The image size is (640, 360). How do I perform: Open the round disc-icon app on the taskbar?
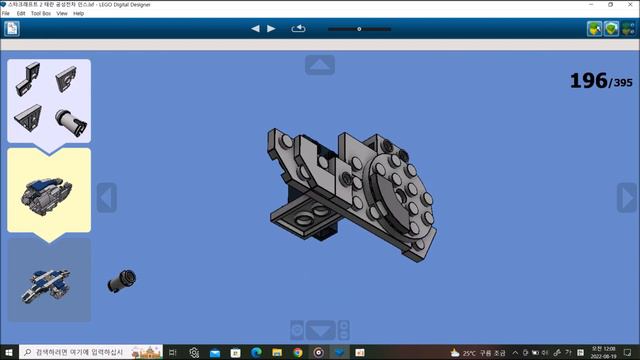[319, 352]
